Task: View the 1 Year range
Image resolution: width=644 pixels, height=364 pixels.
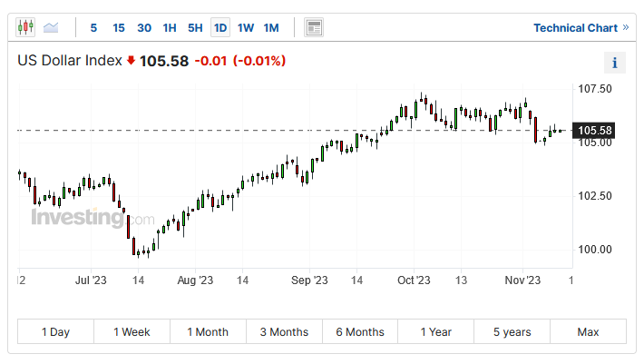Action: click(x=435, y=331)
